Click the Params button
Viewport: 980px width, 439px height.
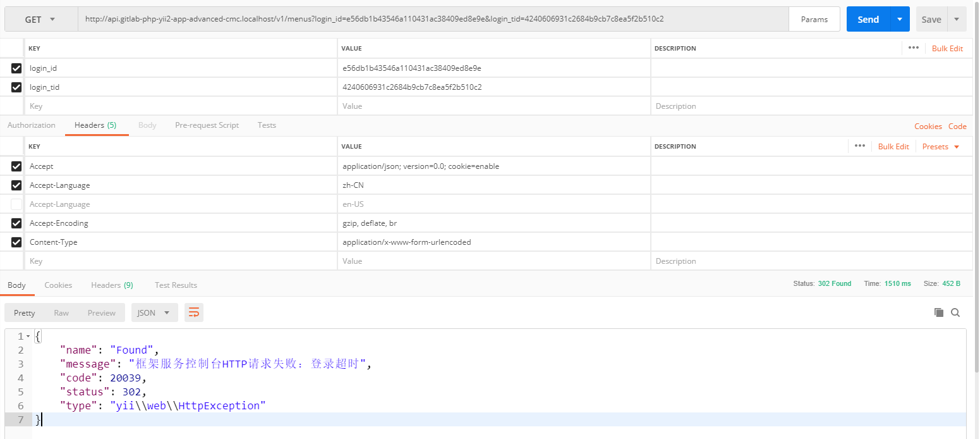(x=814, y=20)
